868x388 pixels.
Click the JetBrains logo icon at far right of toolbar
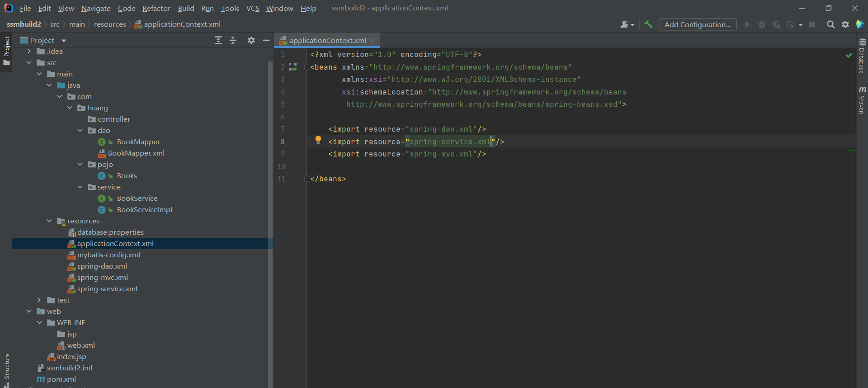click(860, 24)
